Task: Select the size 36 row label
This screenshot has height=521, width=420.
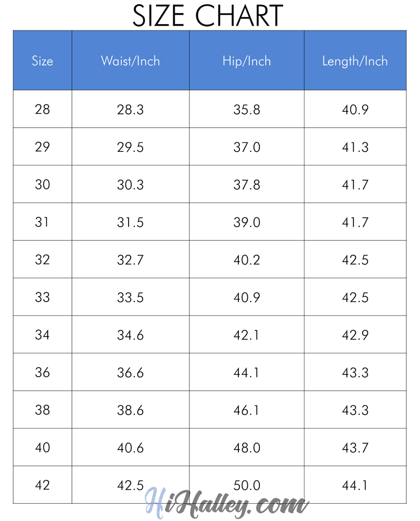Action: (43, 373)
